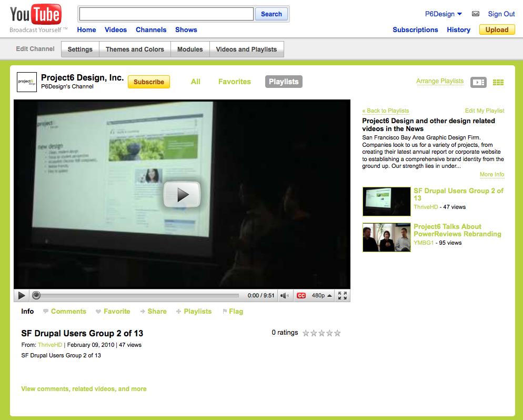
Task: Open the Settings channel tab
Action: pyautogui.click(x=80, y=49)
